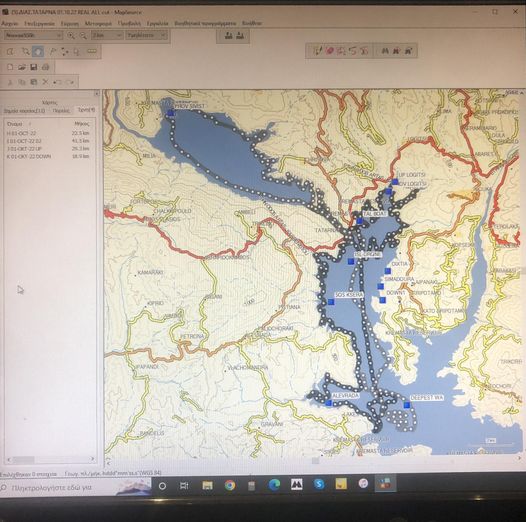Select the distance measure ruler tool
526x522 pixels.
tap(92, 51)
